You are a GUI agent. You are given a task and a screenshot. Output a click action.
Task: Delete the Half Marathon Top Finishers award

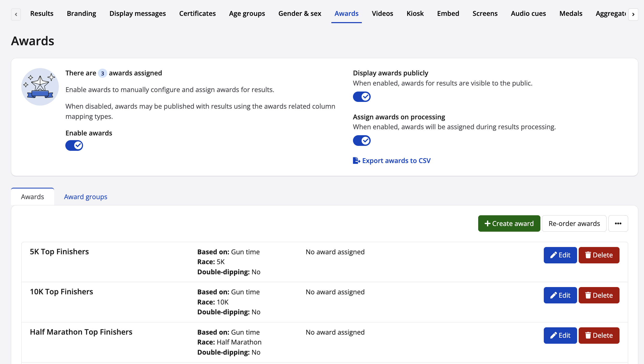[x=599, y=335]
